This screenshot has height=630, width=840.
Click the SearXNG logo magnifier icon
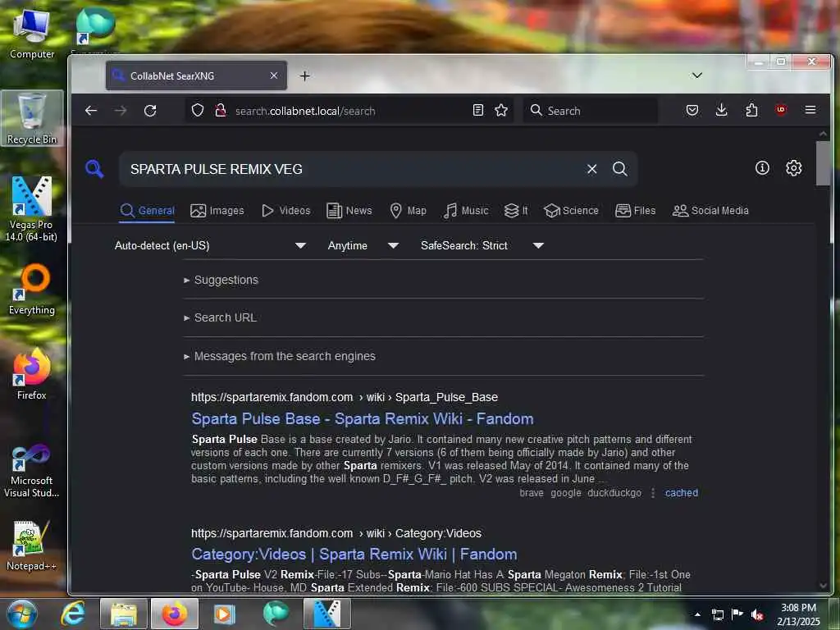[x=94, y=169]
